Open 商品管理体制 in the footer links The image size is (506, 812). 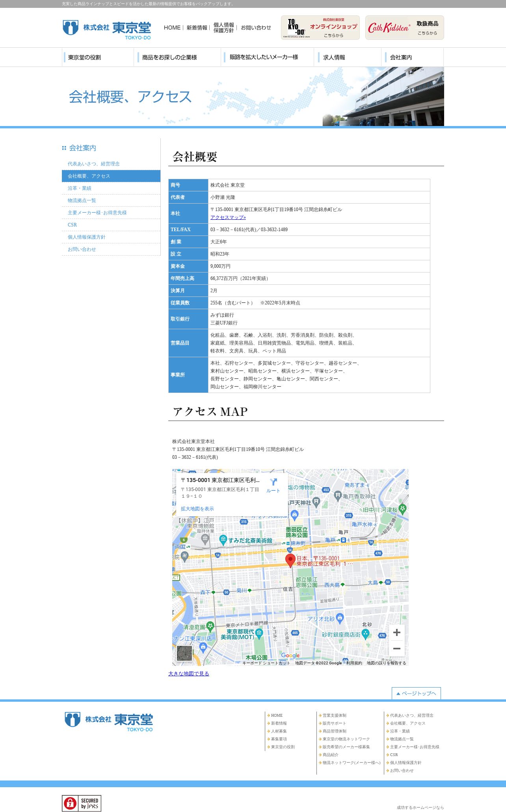tap(335, 731)
